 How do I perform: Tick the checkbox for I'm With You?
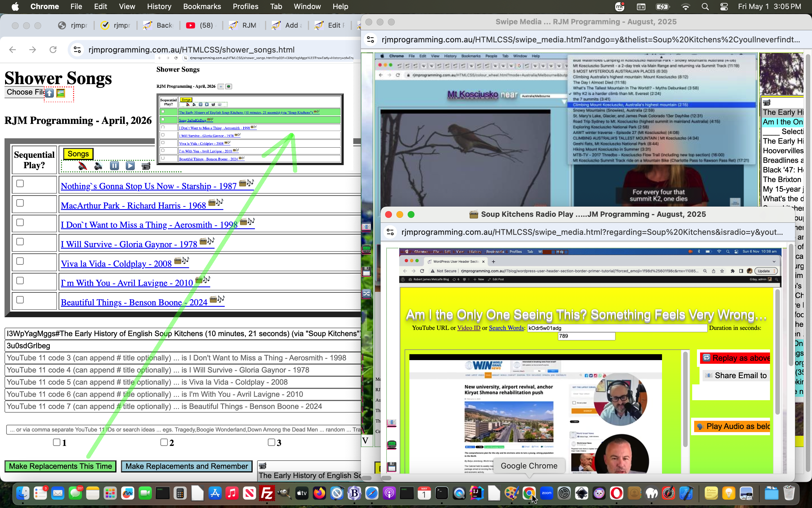(20, 281)
